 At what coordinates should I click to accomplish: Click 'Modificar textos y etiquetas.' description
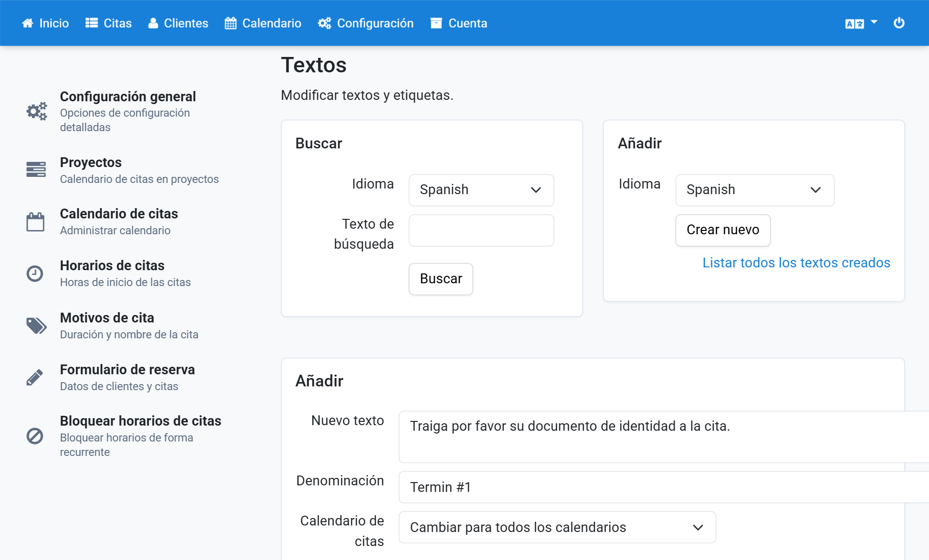pyautogui.click(x=367, y=95)
